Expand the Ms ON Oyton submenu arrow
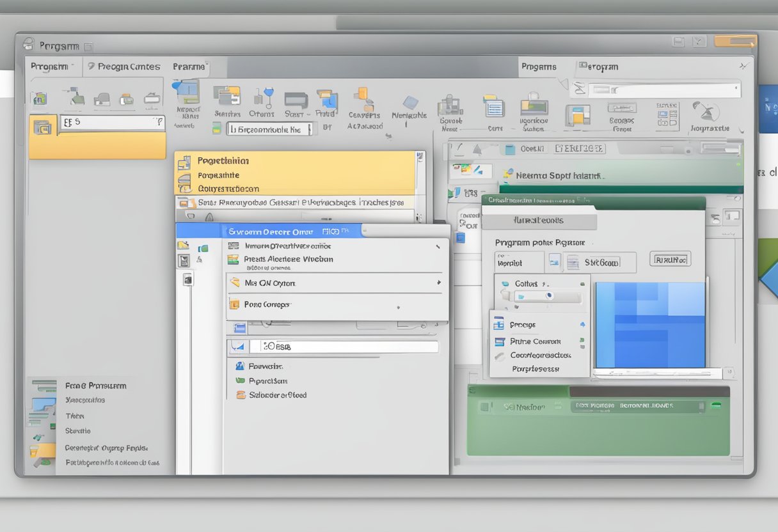The image size is (778, 532). (439, 283)
